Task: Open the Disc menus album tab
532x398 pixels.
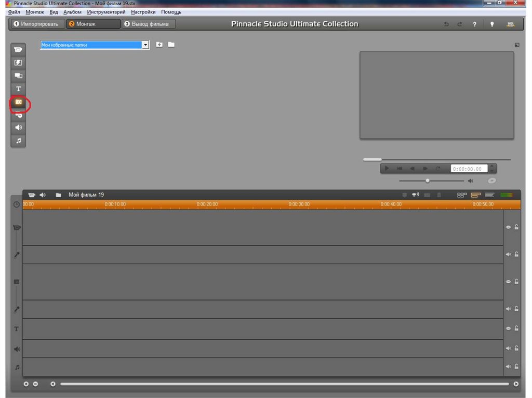Action: click(18, 115)
